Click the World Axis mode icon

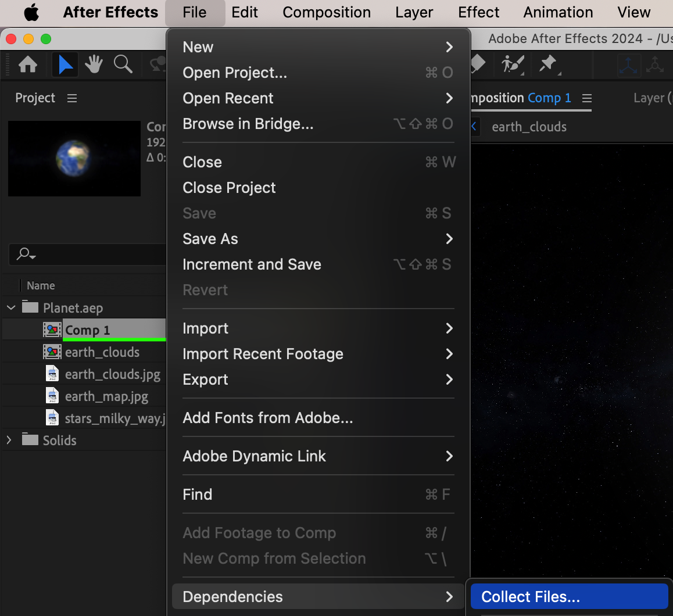(x=655, y=65)
